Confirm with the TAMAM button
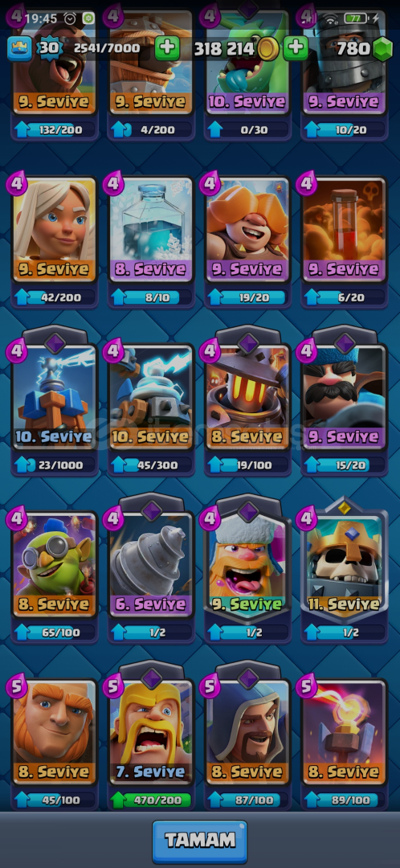This screenshot has width=400, height=868. [x=200, y=841]
